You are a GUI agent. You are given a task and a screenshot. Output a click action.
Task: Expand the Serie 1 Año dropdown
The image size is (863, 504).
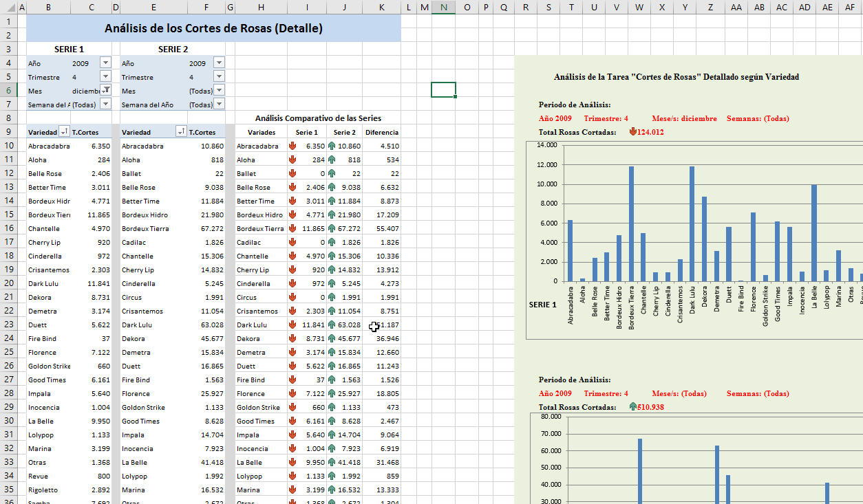pyautogui.click(x=105, y=63)
